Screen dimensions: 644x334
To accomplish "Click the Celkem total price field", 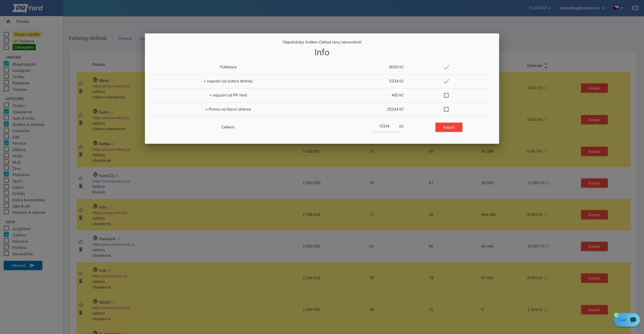I will [x=385, y=126].
